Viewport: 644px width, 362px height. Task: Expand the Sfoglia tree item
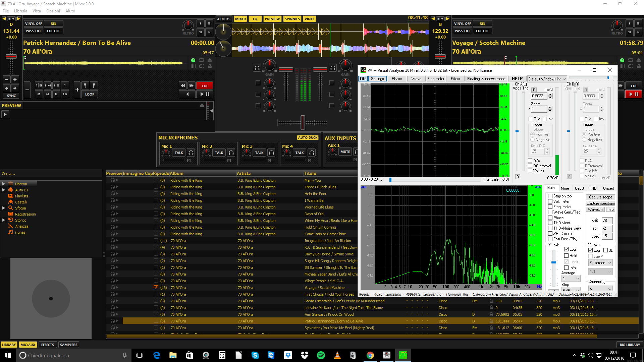point(4,208)
